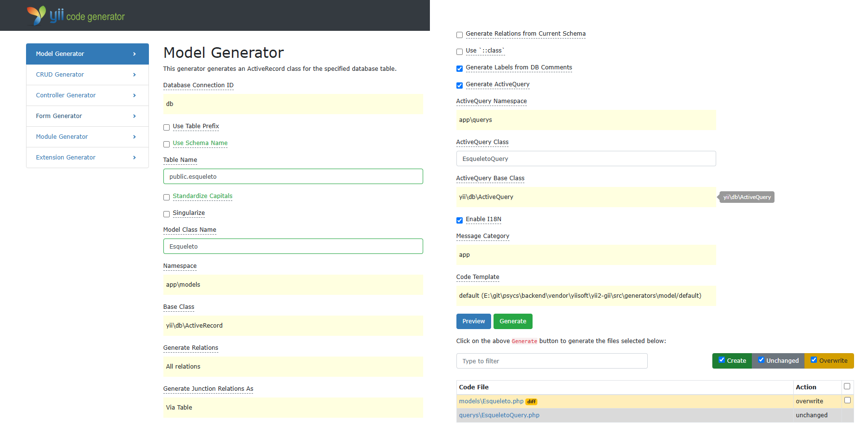This screenshot has width=868, height=437.
Task: Open the Code Template dropdown
Action: point(586,296)
